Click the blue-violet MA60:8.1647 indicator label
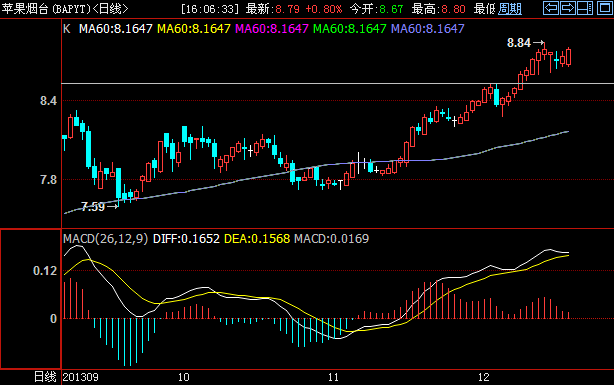The width and height of the screenshot is (614, 385). tap(428, 29)
